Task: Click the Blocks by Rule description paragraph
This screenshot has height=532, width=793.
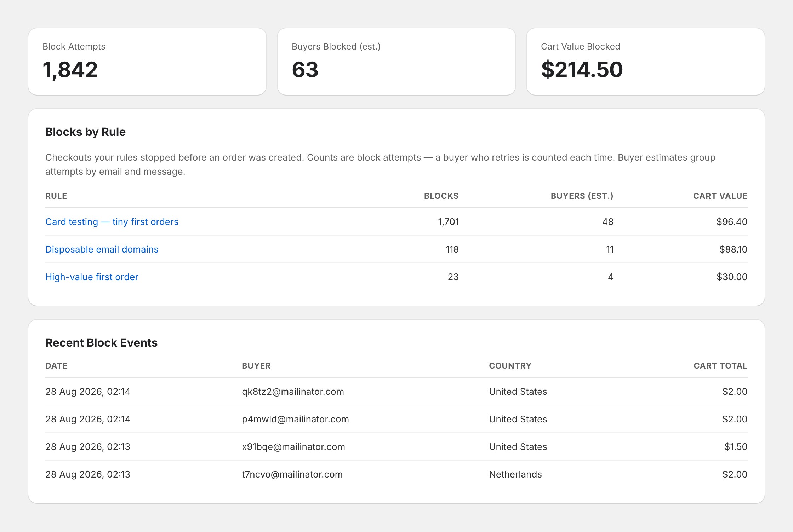Action: 380,164
